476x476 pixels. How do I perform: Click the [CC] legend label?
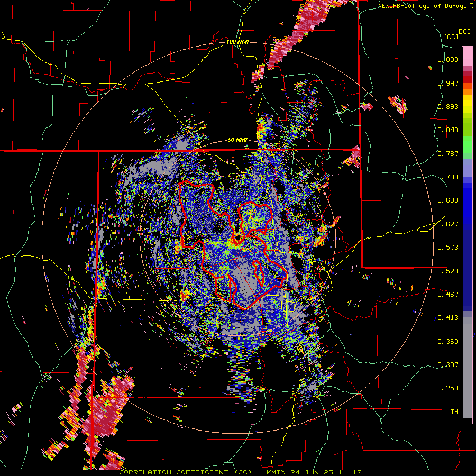pyautogui.click(x=451, y=36)
